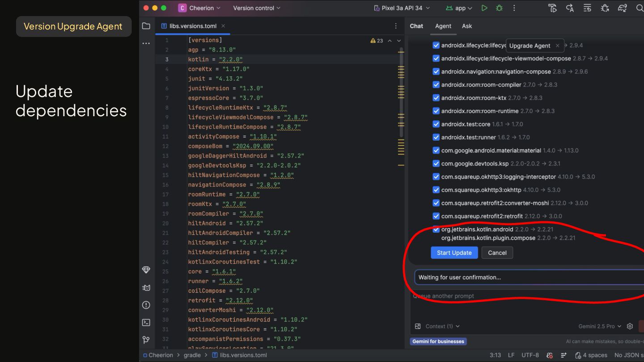Switch to the Chat tab

416,26
